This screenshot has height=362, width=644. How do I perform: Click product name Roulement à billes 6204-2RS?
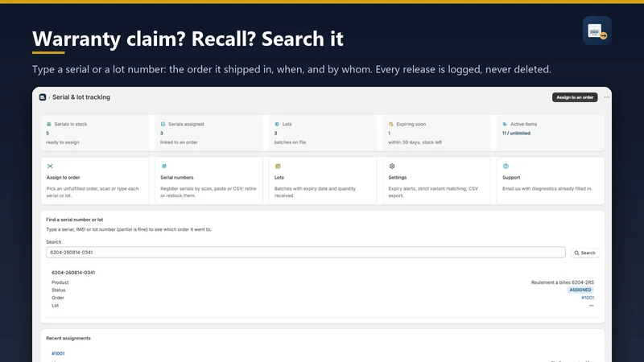tap(562, 282)
